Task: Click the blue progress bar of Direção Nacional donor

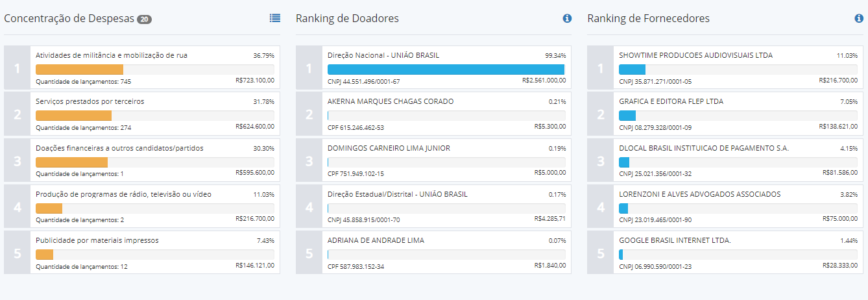Action: 446,69
